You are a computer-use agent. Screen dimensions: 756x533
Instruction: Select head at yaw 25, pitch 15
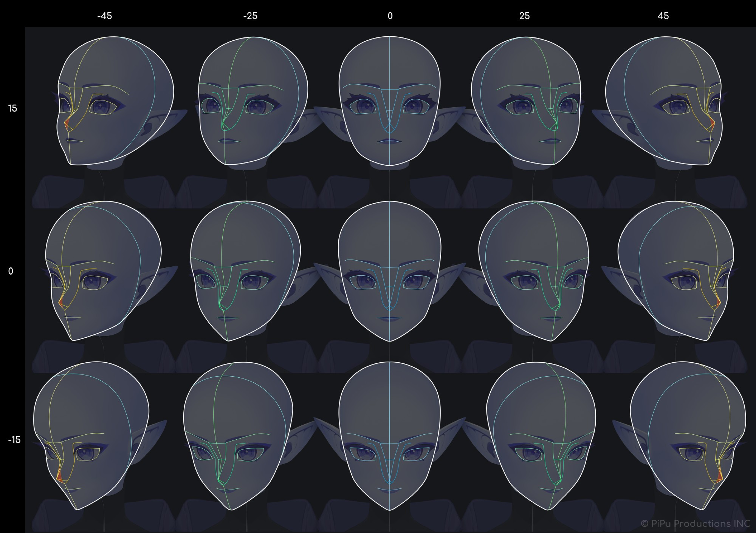tap(525, 101)
